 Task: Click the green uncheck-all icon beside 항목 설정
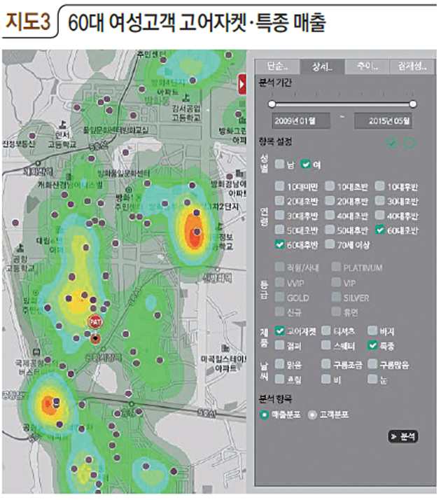[409, 143]
